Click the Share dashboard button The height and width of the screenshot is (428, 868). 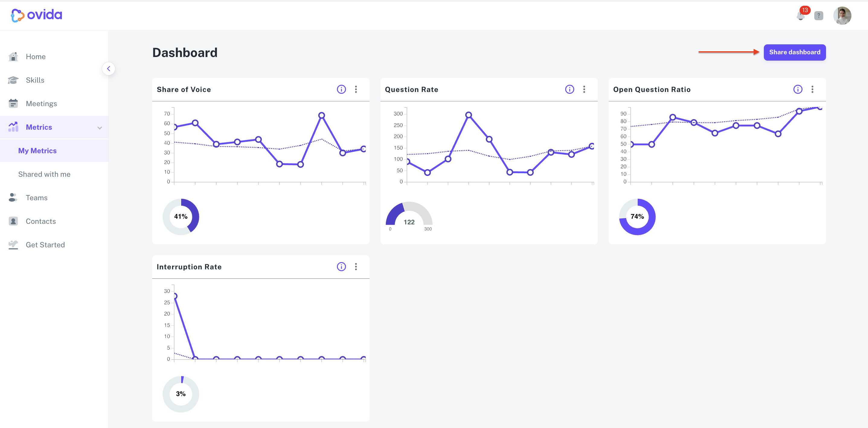pos(795,52)
